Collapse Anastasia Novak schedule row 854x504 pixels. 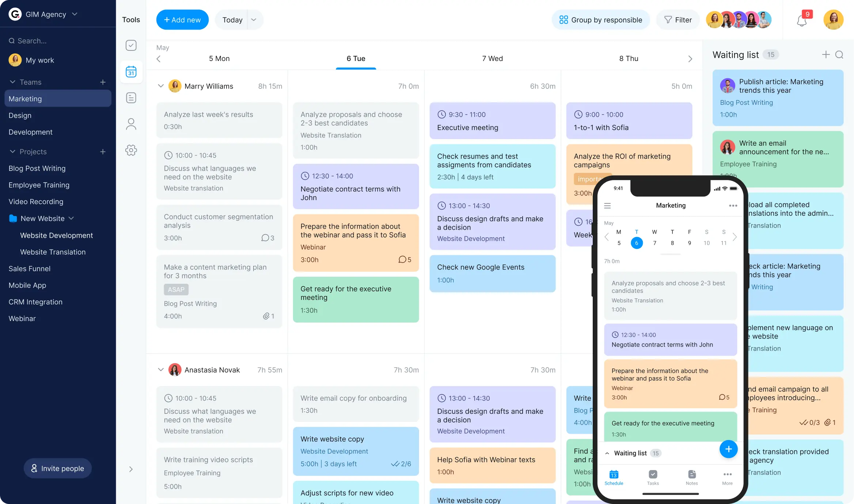[x=160, y=370]
